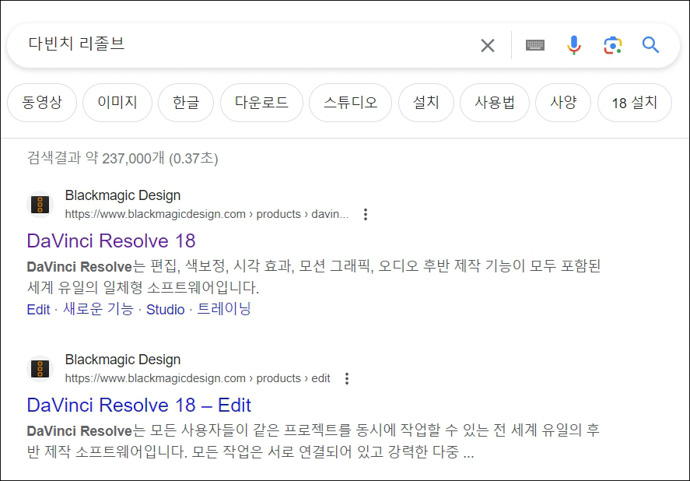Open the 새로운 기능 sitelink

point(98,309)
